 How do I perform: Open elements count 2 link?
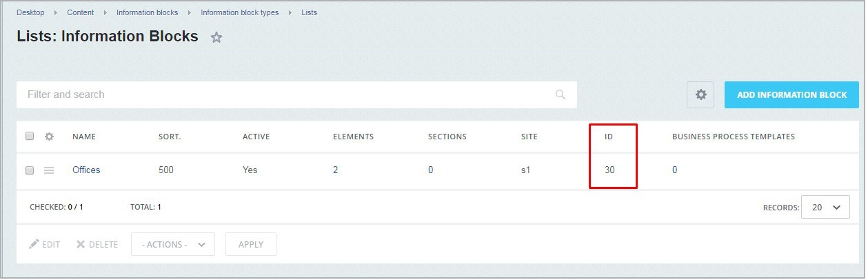point(336,170)
